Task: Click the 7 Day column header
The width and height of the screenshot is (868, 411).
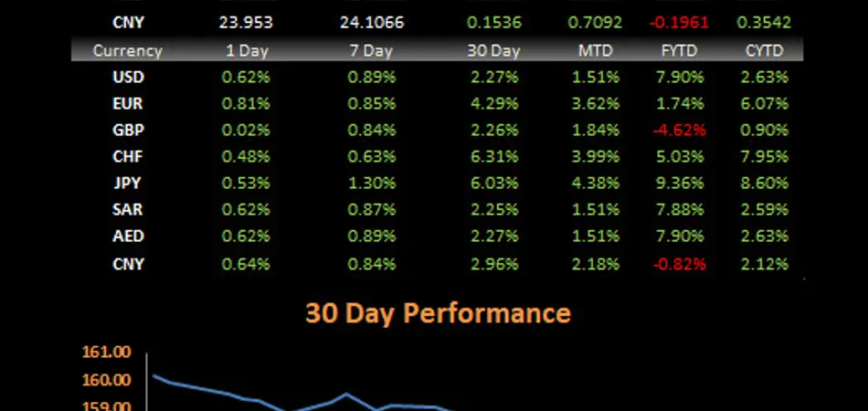Action: [x=371, y=51]
